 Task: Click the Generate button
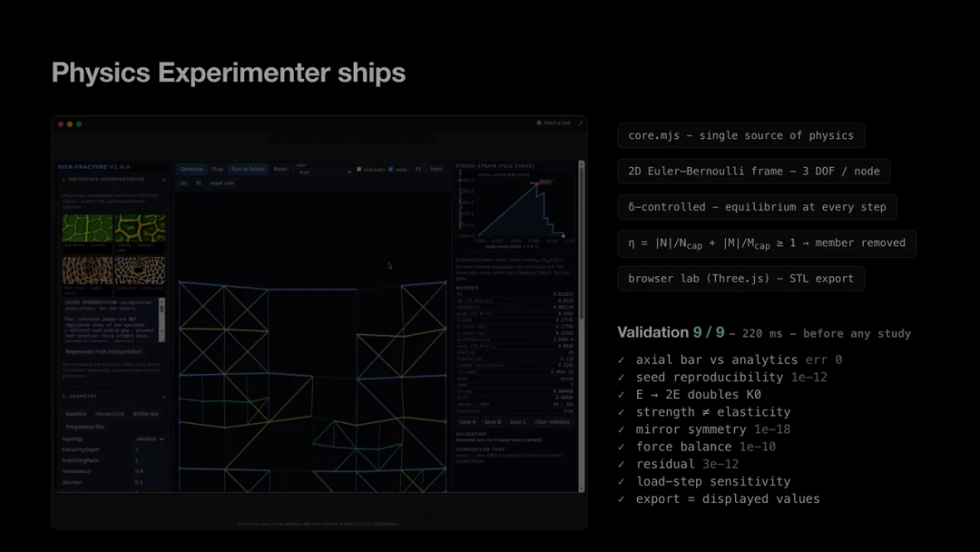pos(191,170)
